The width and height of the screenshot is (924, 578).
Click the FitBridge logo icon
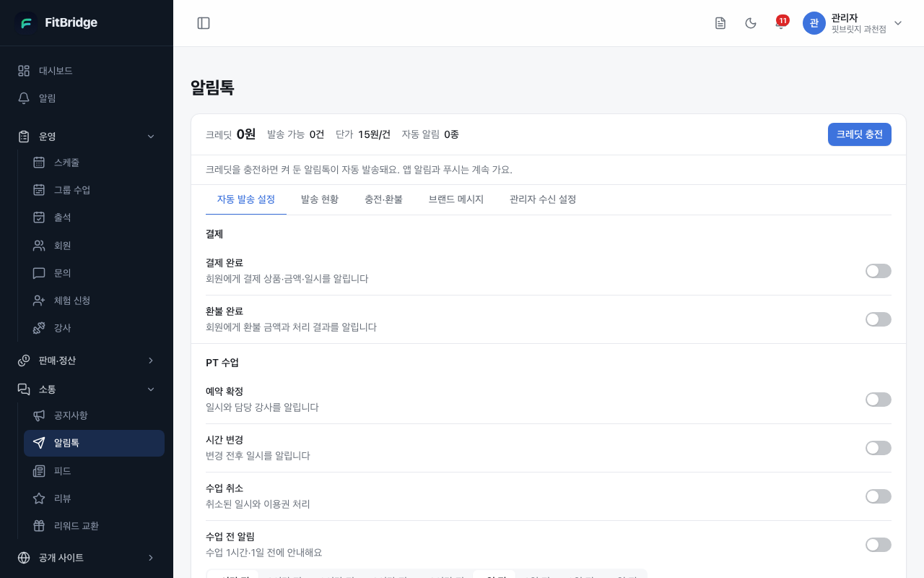(x=26, y=23)
